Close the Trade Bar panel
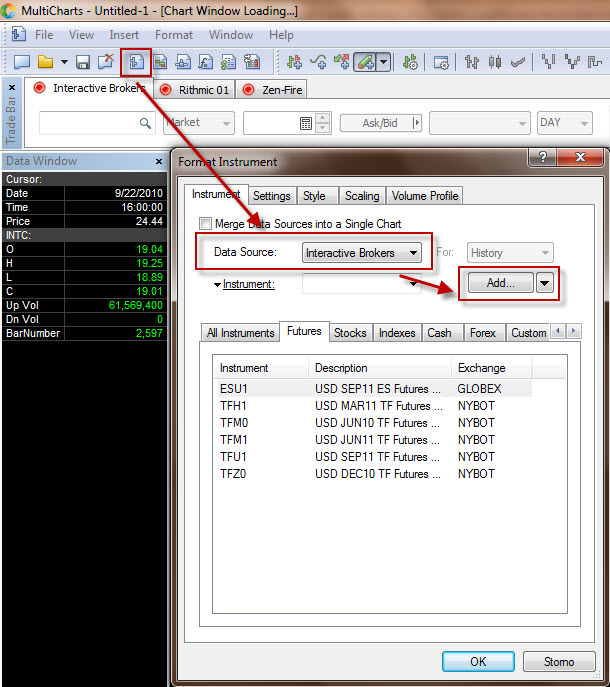This screenshot has width=610, height=687. [x=12, y=87]
